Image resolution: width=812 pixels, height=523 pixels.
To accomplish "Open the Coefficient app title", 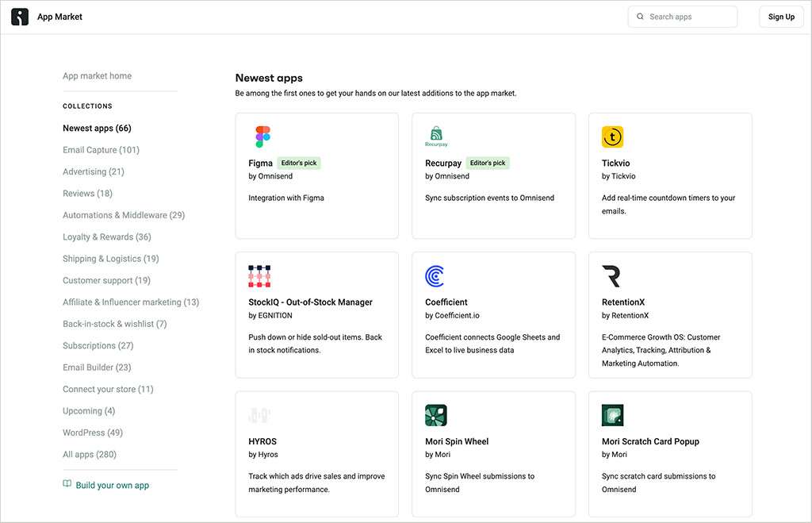I will pyautogui.click(x=446, y=302).
